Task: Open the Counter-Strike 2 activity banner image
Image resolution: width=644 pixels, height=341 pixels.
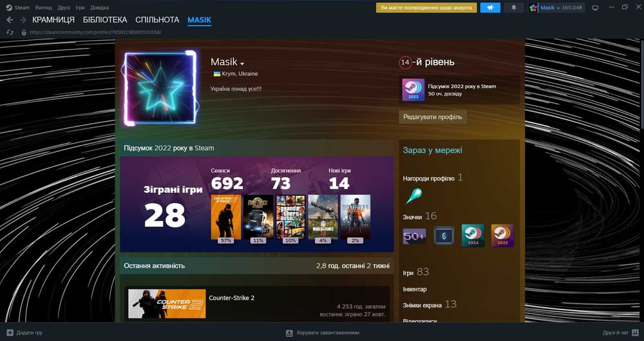Action: tap(167, 304)
